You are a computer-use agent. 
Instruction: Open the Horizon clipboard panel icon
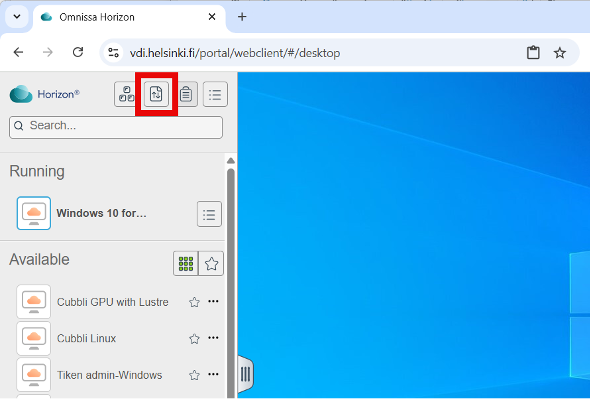point(186,94)
